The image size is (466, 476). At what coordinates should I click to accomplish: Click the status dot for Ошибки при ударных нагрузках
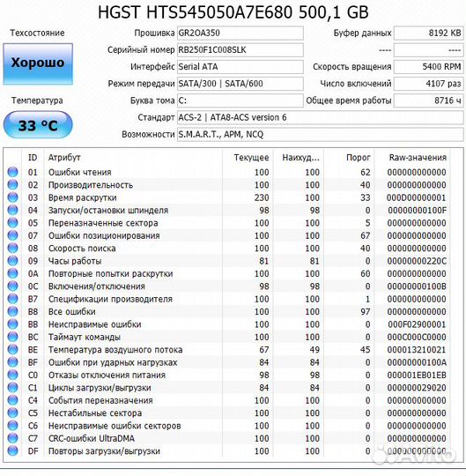pos(12,362)
